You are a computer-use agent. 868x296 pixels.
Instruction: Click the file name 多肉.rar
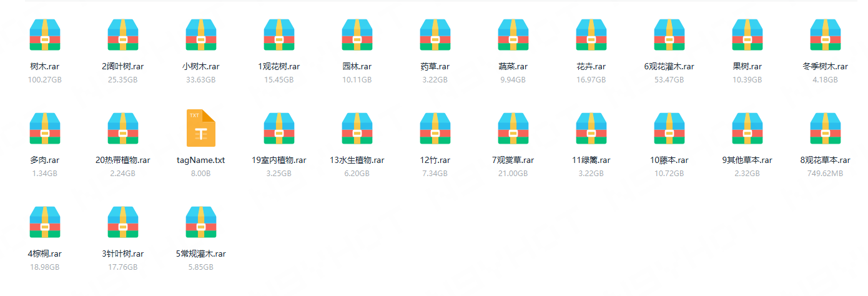coord(45,160)
